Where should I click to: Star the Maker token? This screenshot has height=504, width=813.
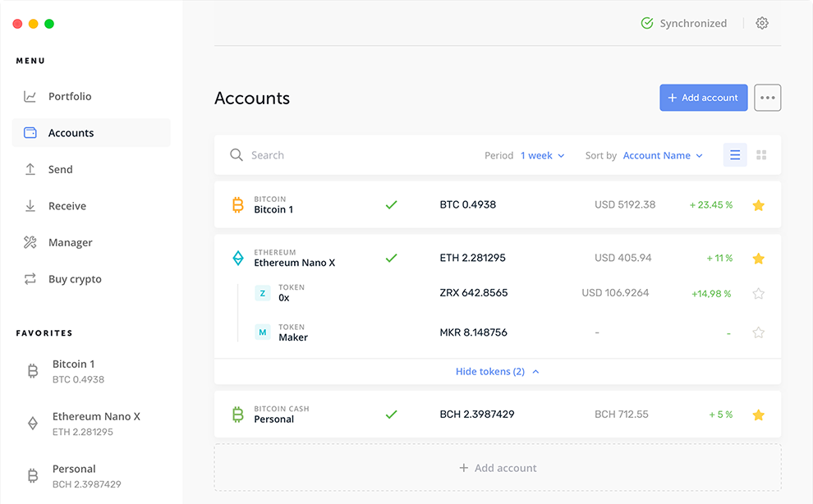point(759,332)
